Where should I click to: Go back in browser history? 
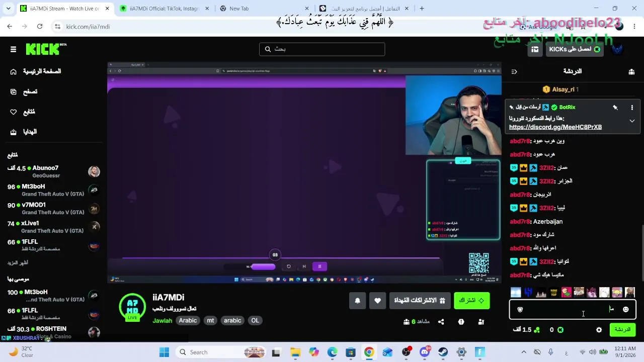point(10,27)
